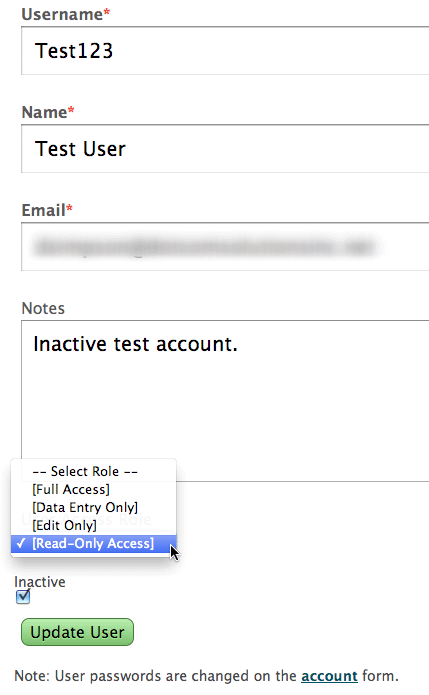Click the Username field containing Test123
Image resolution: width=429 pixels, height=695 pixels.
coord(225,51)
